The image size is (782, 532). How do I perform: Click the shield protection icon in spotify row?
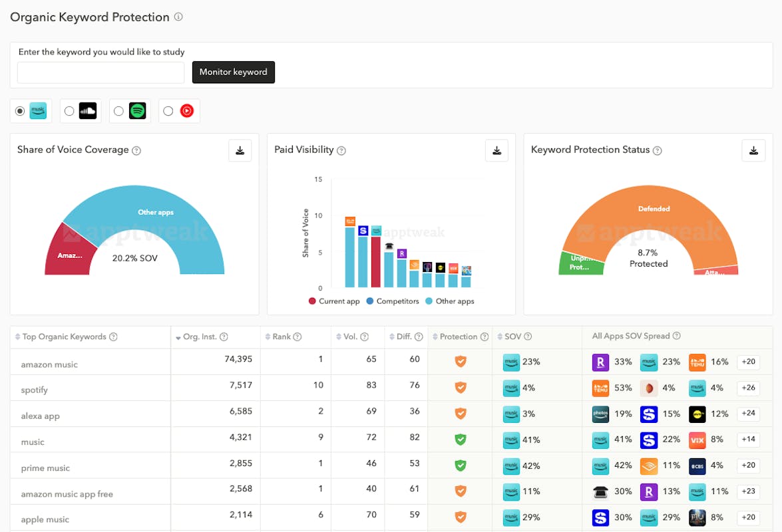pos(461,387)
